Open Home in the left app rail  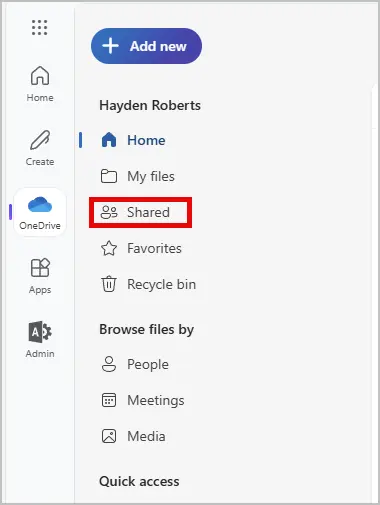[x=40, y=84]
